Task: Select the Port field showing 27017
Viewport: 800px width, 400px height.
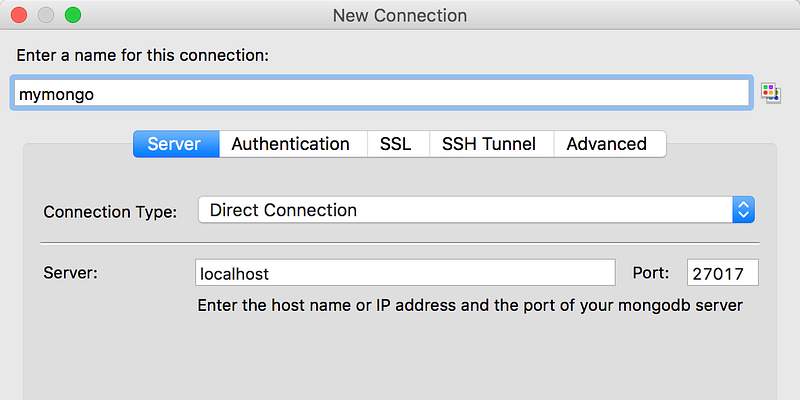Action: 722,273
